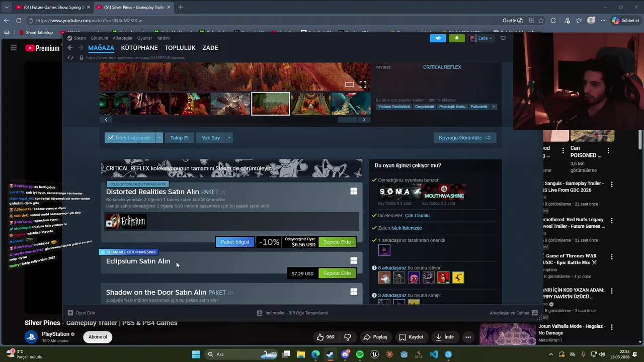
Task: Click the Eclipsium bundle item thumbnail
Action: 126,221
